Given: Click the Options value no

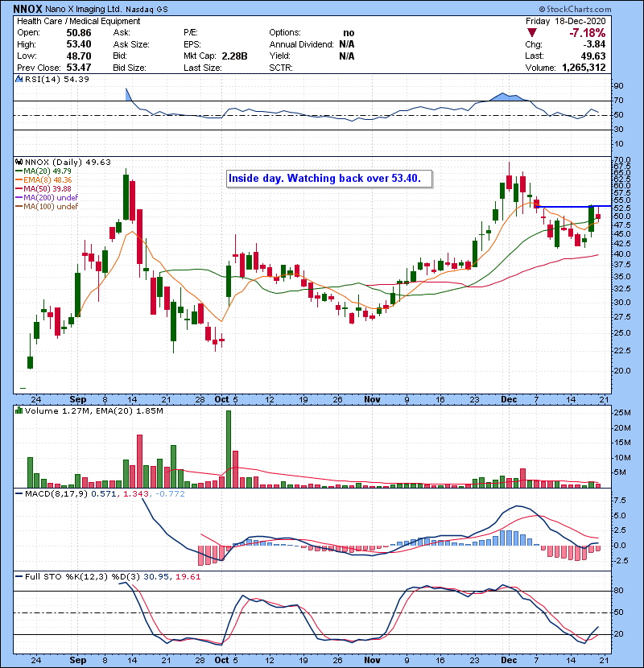Looking at the screenshot, I should coord(349,33).
